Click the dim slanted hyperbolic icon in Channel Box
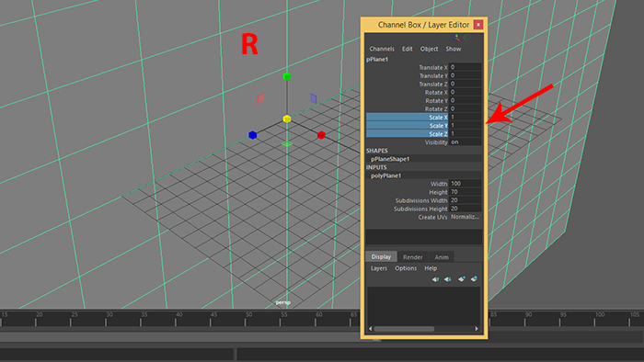 477,38
